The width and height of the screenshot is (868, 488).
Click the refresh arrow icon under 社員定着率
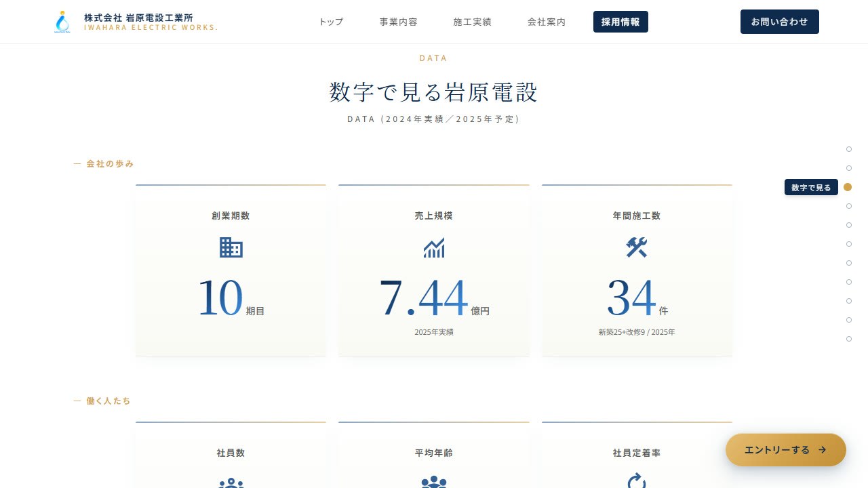click(x=637, y=481)
